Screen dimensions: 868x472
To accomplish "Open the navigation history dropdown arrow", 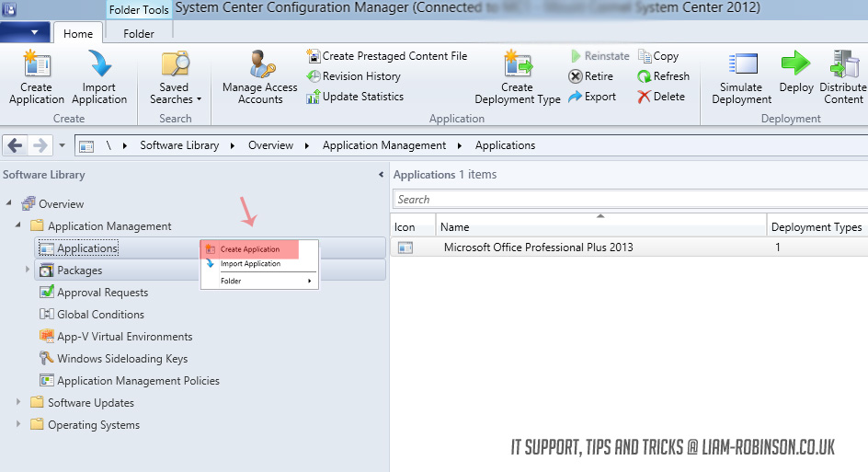I will pyautogui.click(x=62, y=145).
